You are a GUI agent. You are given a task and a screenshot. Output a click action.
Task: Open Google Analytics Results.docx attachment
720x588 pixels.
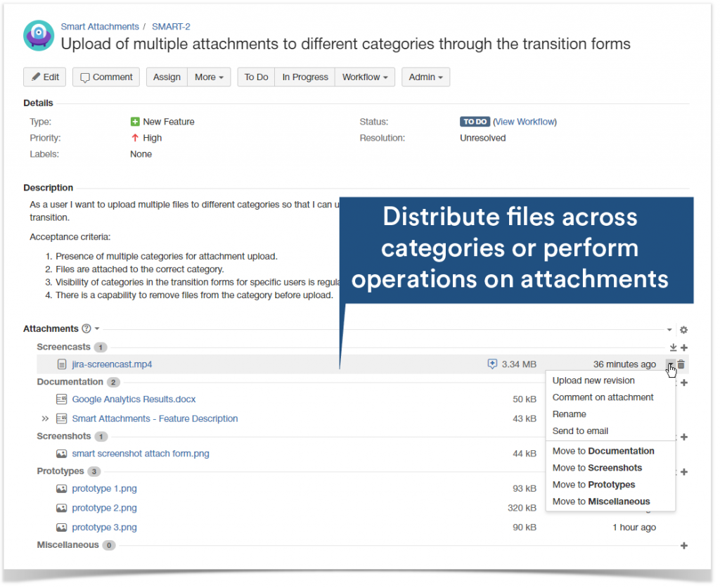point(134,399)
